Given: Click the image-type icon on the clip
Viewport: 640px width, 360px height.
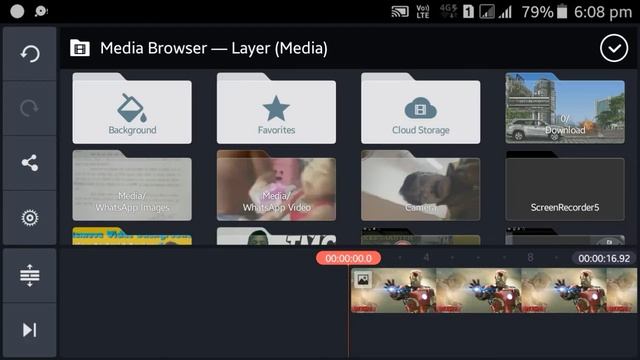Looking at the screenshot, I should coord(362,280).
